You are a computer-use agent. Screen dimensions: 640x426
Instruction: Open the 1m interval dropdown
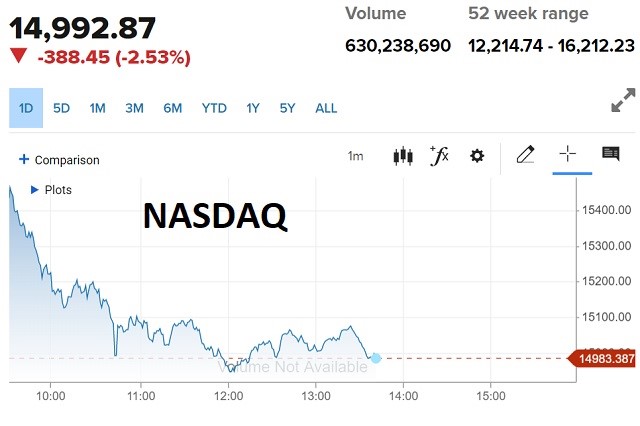(x=356, y=156)
